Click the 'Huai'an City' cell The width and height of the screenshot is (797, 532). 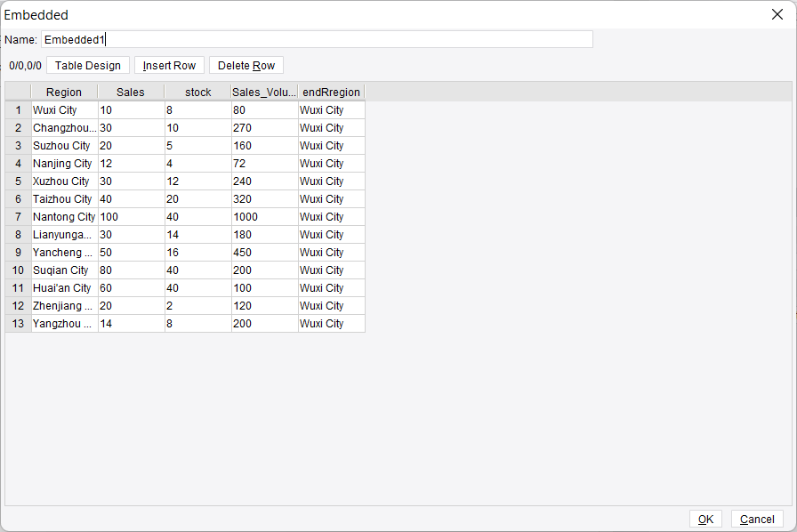click(65, 288)
